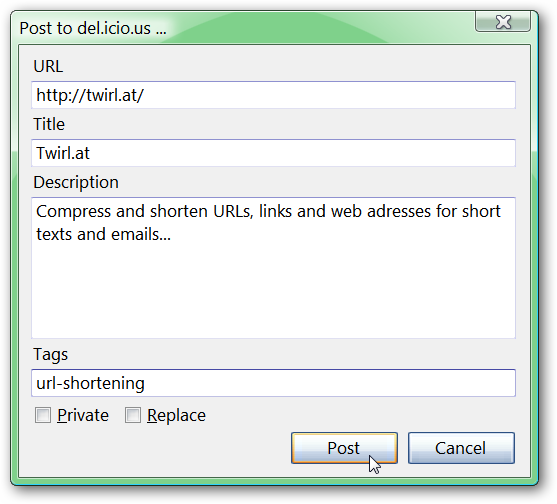
Task: Click the empty area of the Description box
Action: click(273, 289)
